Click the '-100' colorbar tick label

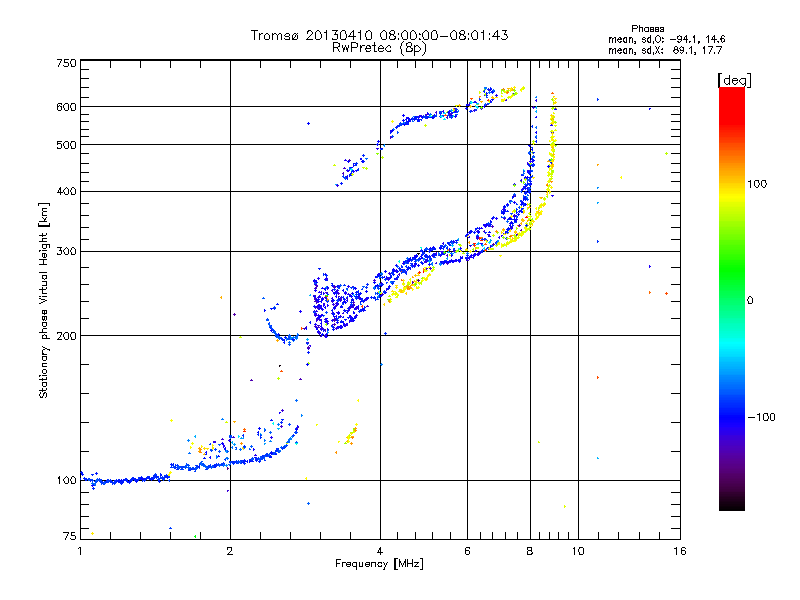click(x=761, y=417)
